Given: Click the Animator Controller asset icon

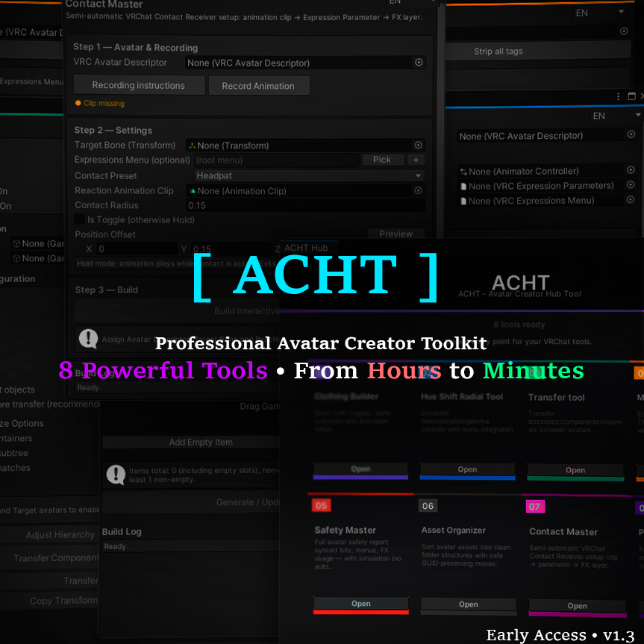Looking at the screenshot, I should click(x=463, y=172).
